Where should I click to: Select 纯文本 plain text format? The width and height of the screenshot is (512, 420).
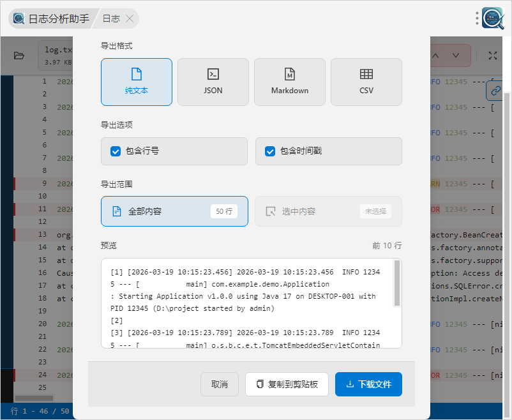[137, 82]
